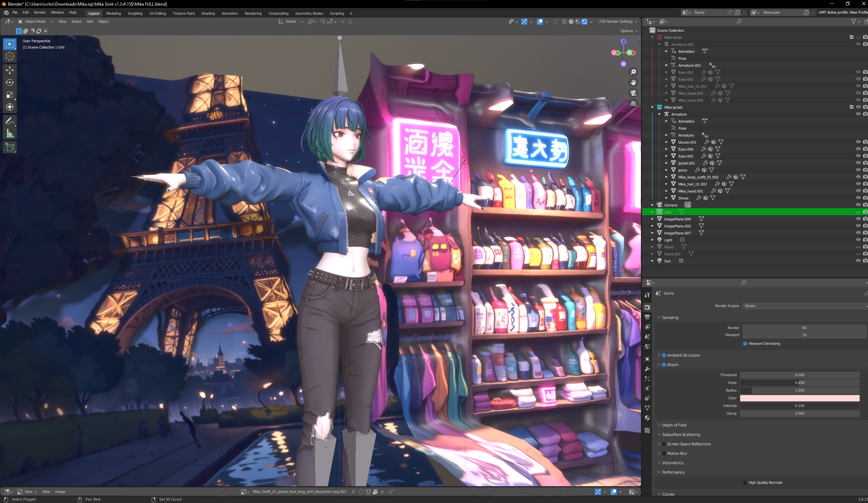Open Output properties printer tab
This screenshot has height=503, width=868.
pyautogui.click(x=647, y=317)
